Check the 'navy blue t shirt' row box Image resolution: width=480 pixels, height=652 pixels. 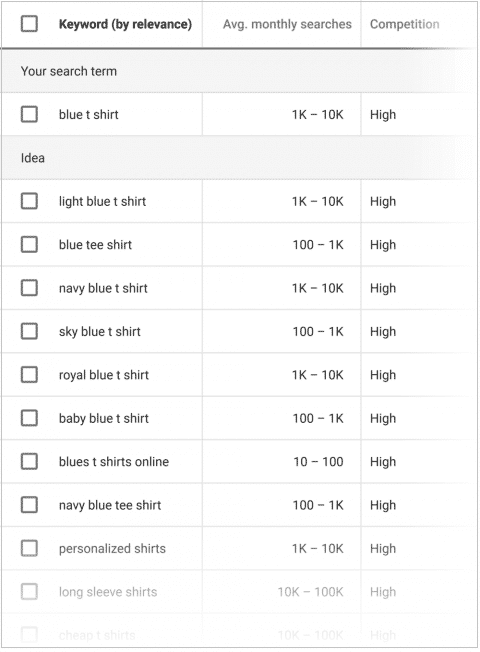(29, 288)
